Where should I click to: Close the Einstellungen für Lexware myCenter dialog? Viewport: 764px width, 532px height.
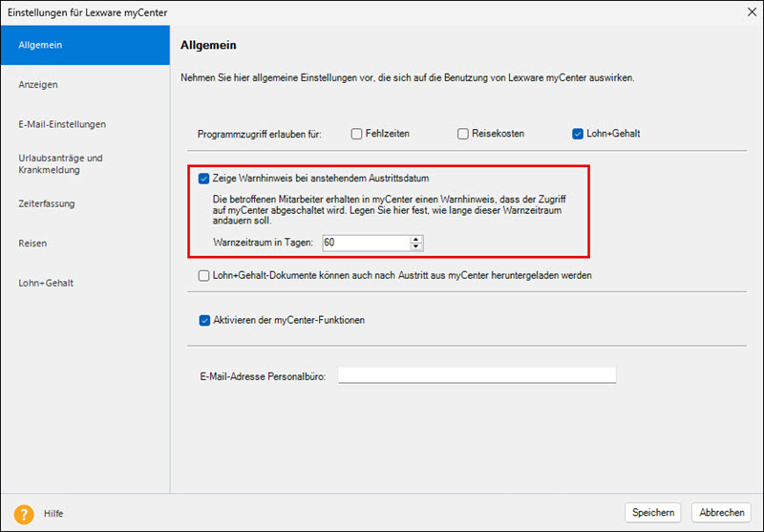point(752,12)
